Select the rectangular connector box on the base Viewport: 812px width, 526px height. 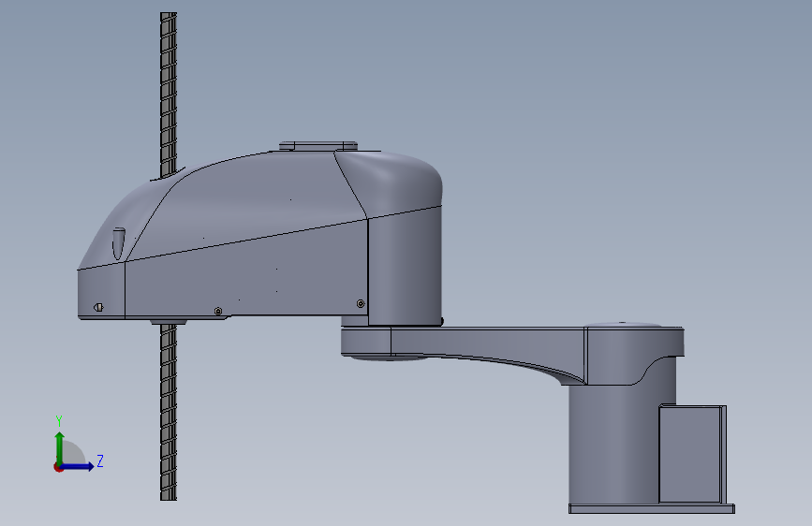693,454
